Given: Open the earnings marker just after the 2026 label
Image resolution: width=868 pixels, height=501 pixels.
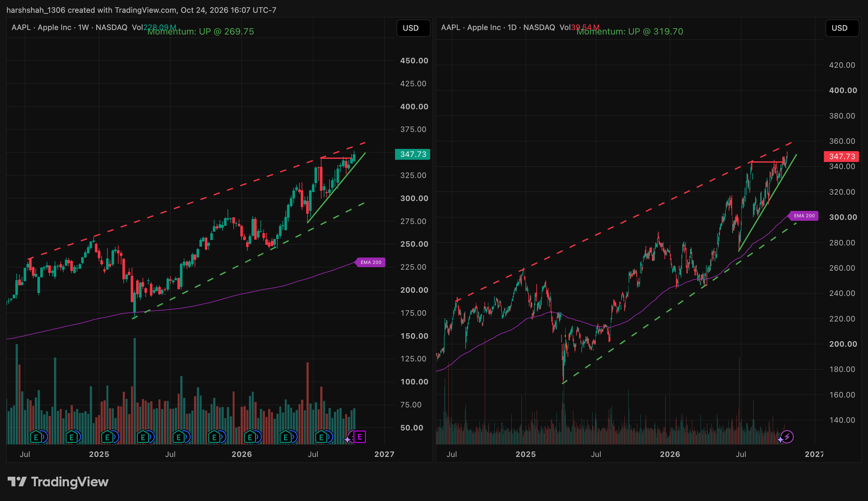Looking at the screenshot, I should 250,437.
